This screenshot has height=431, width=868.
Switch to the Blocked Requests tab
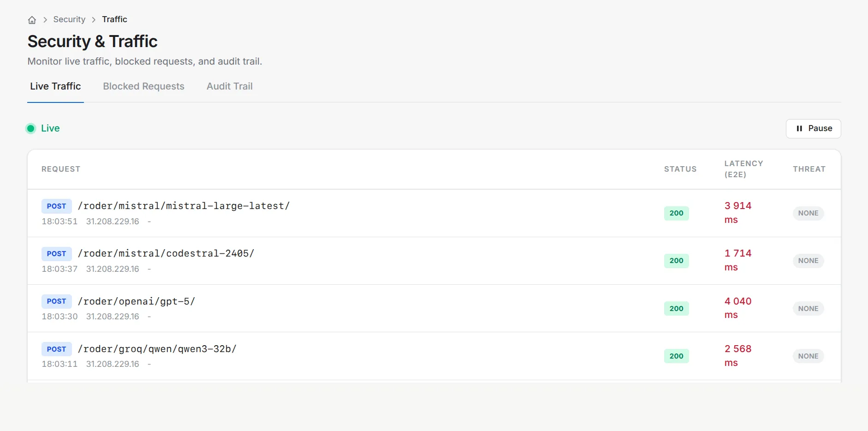143,86
